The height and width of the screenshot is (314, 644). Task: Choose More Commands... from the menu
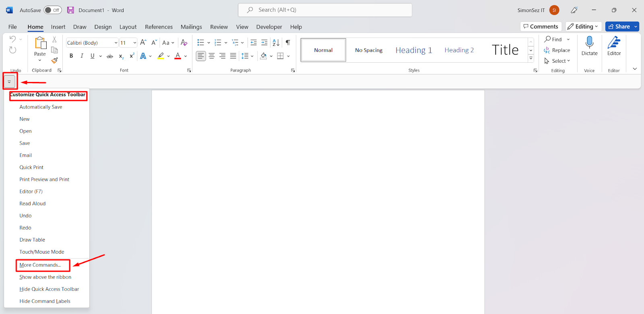click(x=40, y=265)
